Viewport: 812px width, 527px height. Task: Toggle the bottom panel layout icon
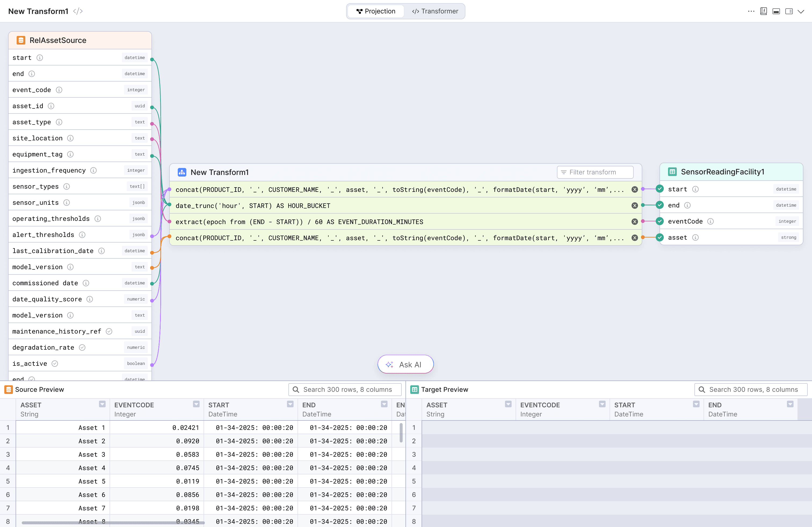coord(776,11)
